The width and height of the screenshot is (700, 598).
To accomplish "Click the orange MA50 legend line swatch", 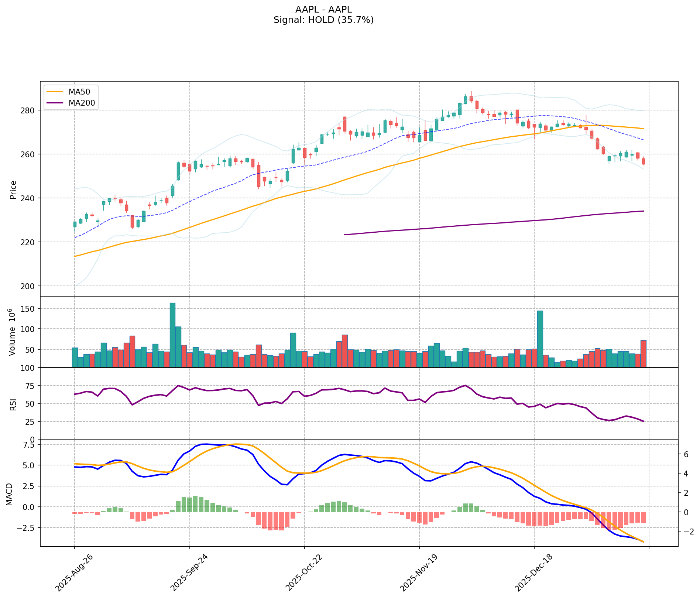I will click(55, 91).
